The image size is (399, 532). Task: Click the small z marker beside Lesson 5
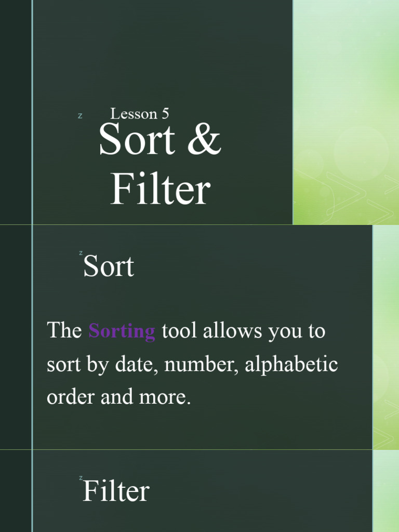click(x=80, y=116)
